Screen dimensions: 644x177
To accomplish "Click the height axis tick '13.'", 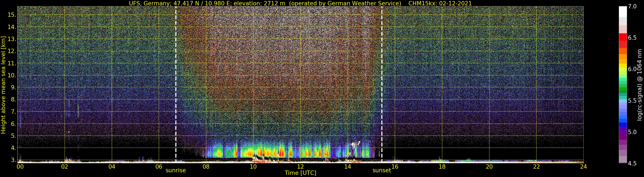I will coord(12,39).
